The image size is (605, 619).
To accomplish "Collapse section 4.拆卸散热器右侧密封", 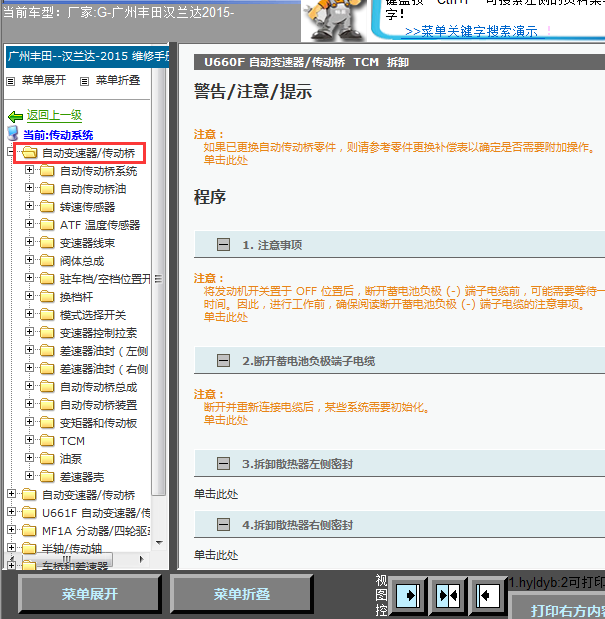I will pyautogui.click(x=223, y=525).
